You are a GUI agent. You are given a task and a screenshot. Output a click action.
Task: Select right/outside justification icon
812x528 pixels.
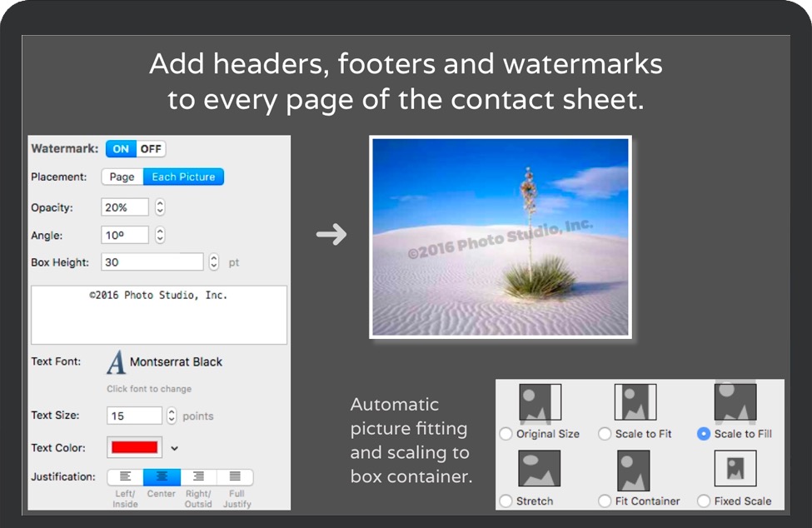(198, 477)
